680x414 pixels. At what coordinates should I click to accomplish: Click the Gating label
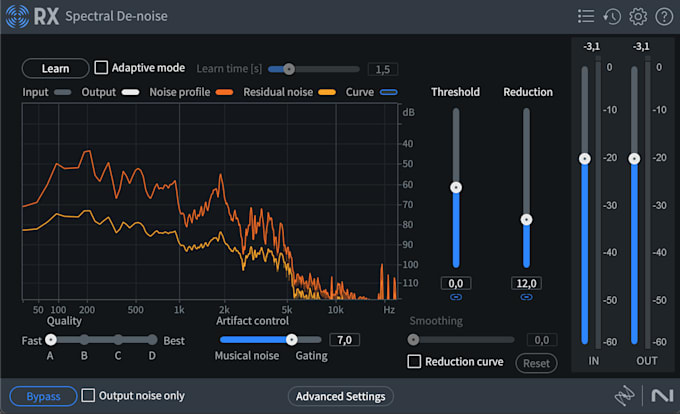311,356
